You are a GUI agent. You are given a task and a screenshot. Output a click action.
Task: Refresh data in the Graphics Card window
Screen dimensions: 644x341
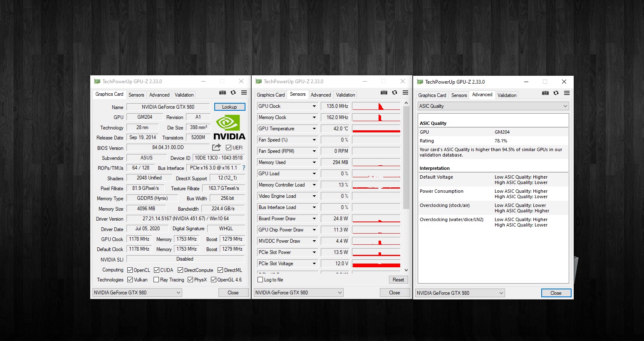233,92
